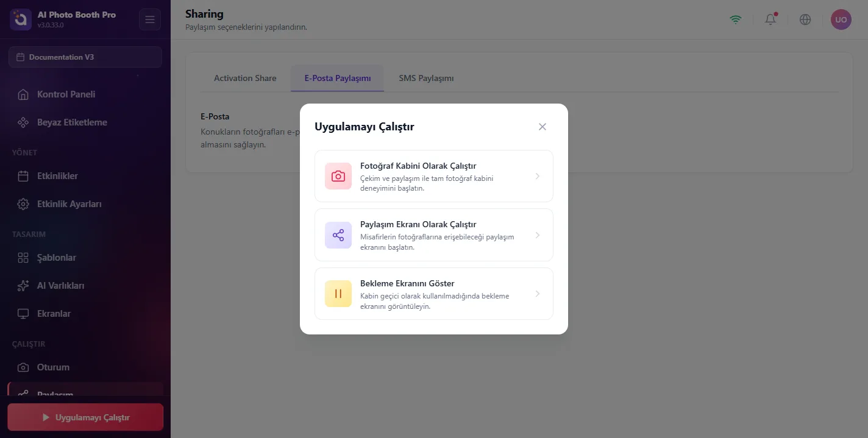Click the Ekranlar monitor icon

coord(23,314)
